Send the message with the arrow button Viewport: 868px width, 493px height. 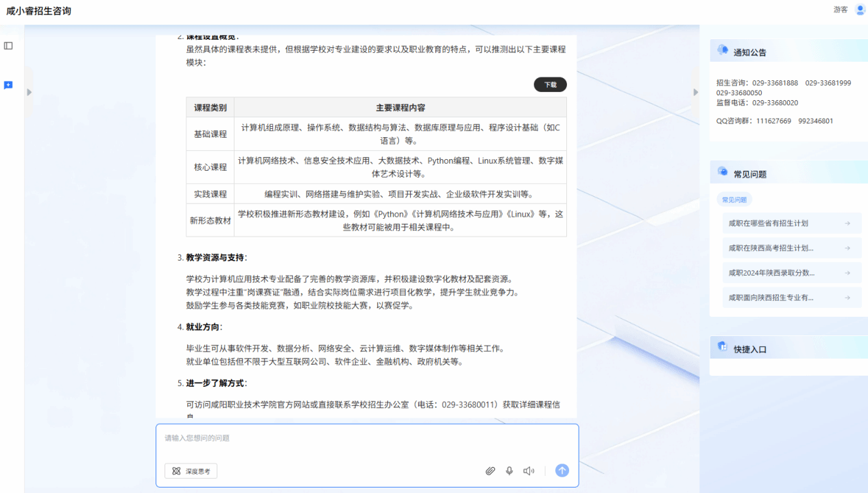click(x=562, y=470)
